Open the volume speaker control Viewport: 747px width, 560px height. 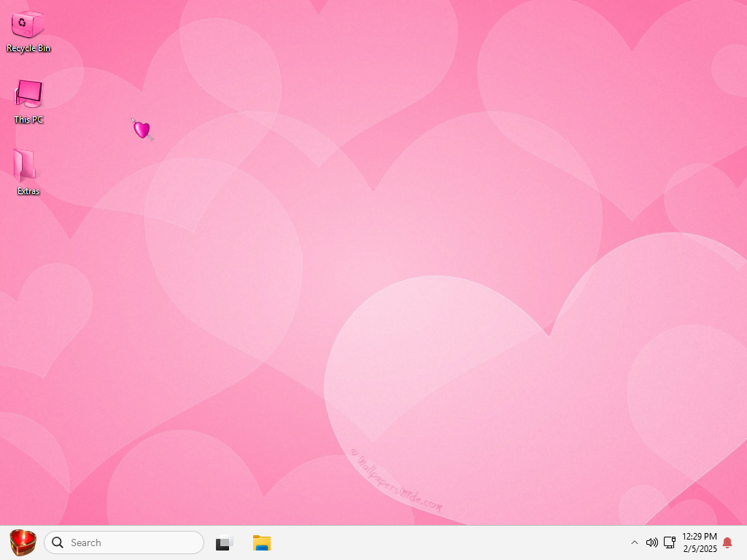tap(651, 542)
